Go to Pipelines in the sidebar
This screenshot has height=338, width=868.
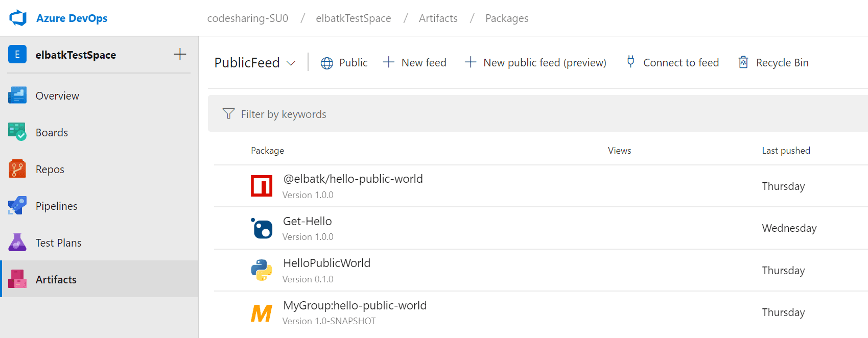[56, 206]
